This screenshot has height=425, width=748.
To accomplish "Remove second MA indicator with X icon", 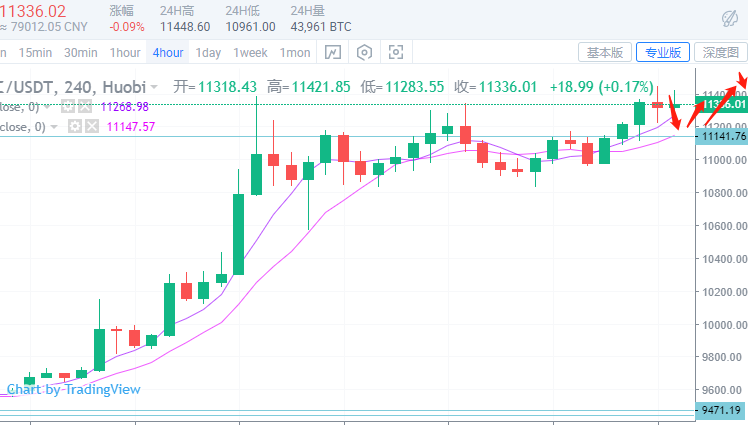I will pyautogui.click(x=92, y=126).
